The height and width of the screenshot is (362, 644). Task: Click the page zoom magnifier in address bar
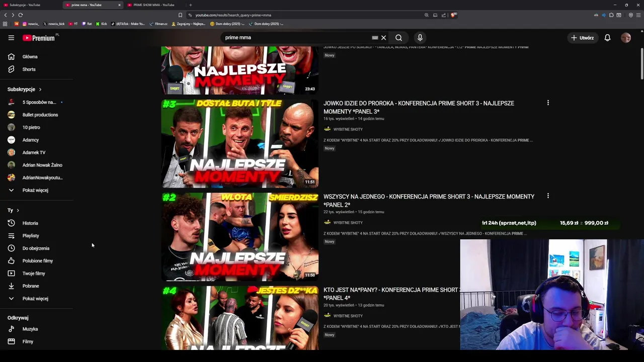pos(427,15)
